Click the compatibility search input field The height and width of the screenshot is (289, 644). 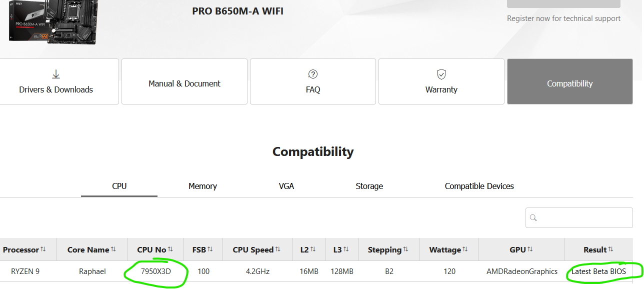pos(579,218)
